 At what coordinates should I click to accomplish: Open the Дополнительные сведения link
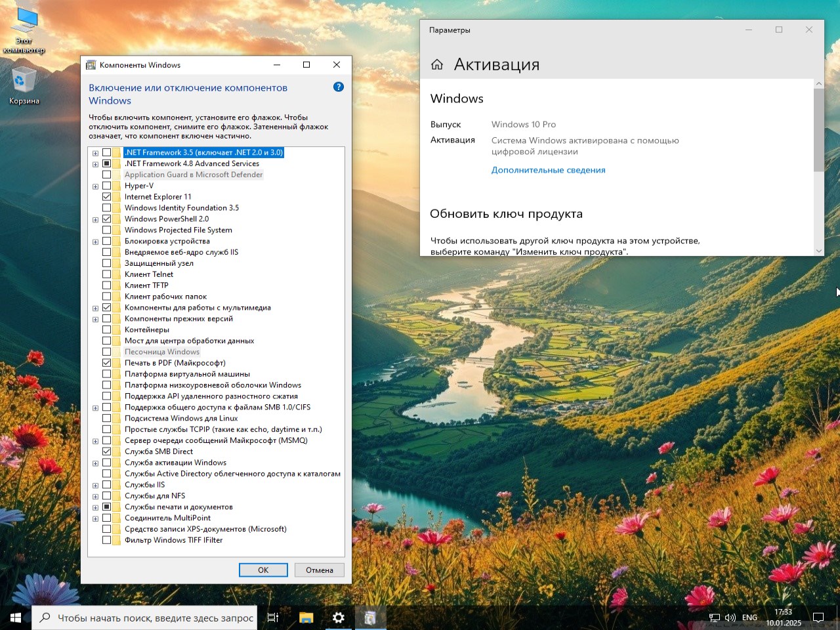click(x=549, y=169)
